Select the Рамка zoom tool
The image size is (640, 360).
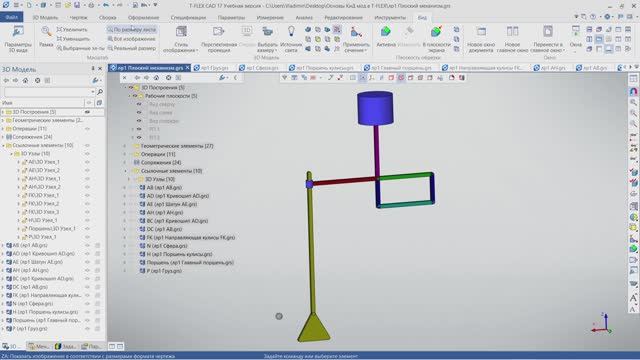(x=46, y=37)
